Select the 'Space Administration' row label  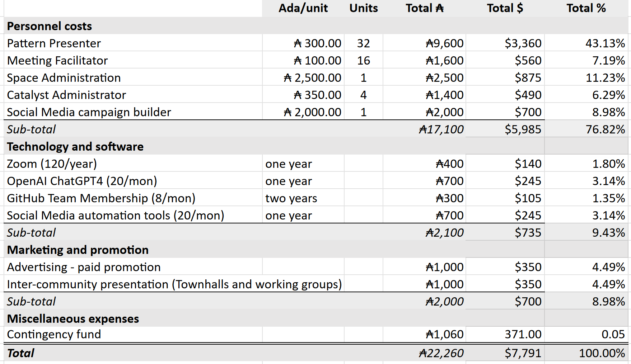[64, 77]
